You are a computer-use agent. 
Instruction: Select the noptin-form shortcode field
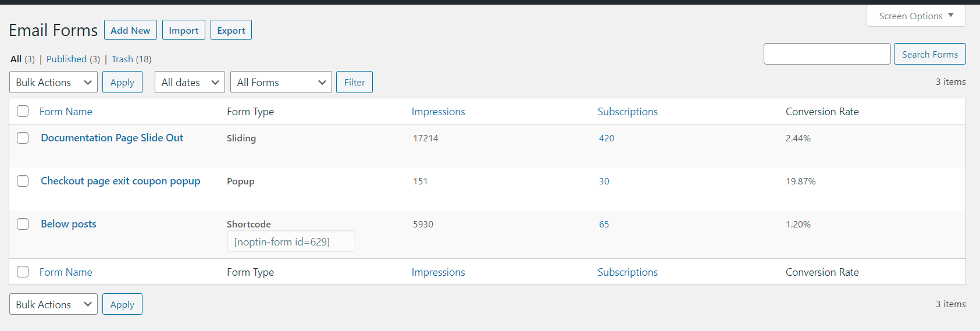291,242
